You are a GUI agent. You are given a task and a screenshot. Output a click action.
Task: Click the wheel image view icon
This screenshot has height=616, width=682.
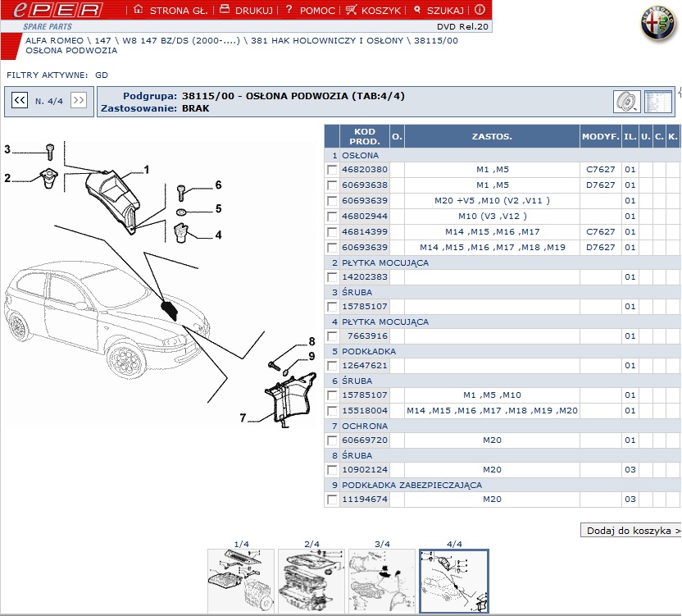click(x=627, y=102)
